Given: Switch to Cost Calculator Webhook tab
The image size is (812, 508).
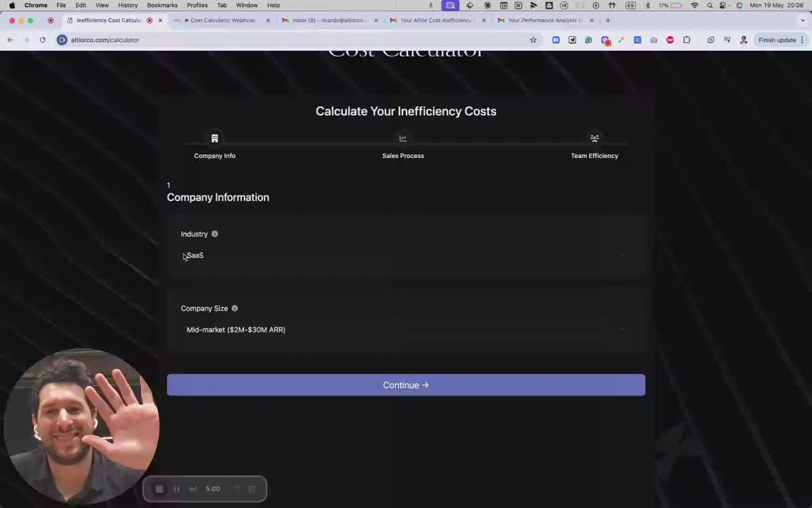Looking at the screenshot, I should tap(221, 20).
